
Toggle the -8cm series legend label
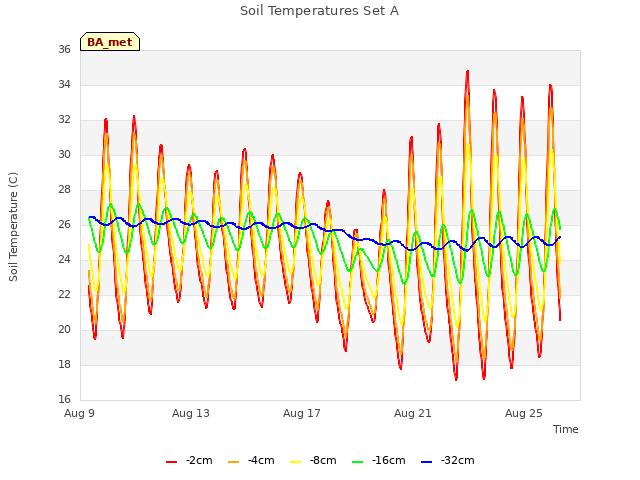point(323,460)
